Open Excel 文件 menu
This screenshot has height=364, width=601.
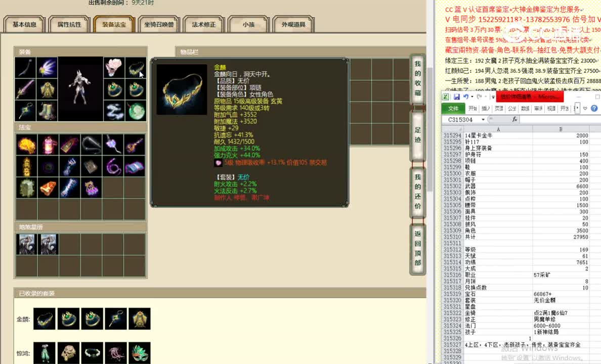453,108
